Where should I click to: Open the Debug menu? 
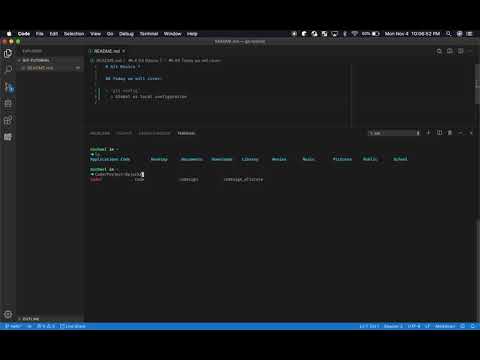126,34
